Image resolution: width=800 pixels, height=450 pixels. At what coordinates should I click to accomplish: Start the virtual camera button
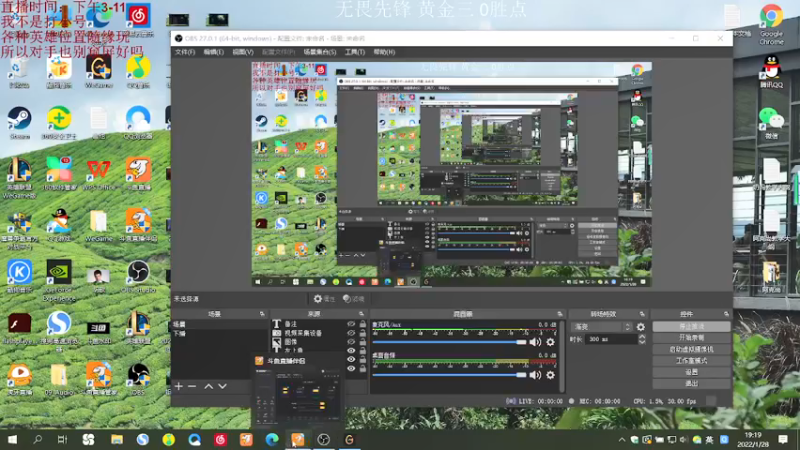[691, 349]
